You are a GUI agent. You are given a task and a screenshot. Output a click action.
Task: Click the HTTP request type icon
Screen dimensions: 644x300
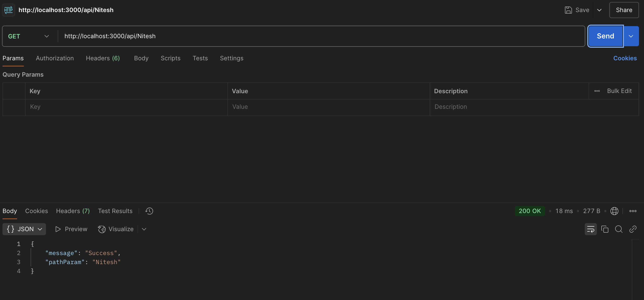(x=9, y=10)
